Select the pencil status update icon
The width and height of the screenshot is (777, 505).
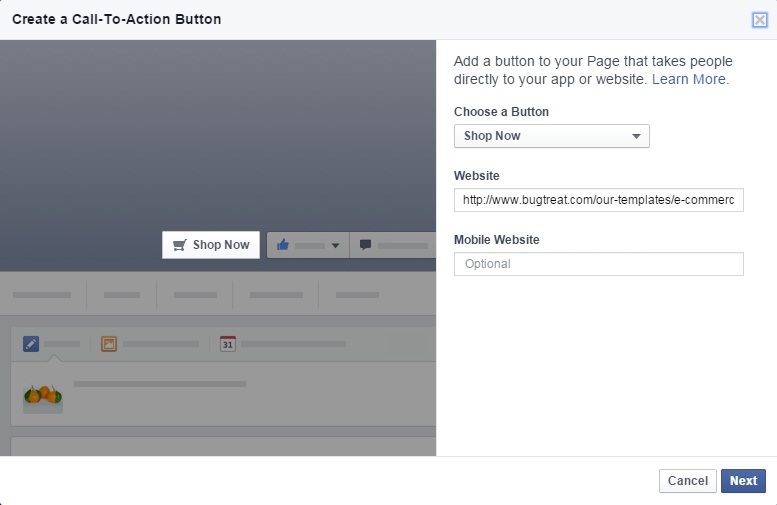click(x=31, y=343)
